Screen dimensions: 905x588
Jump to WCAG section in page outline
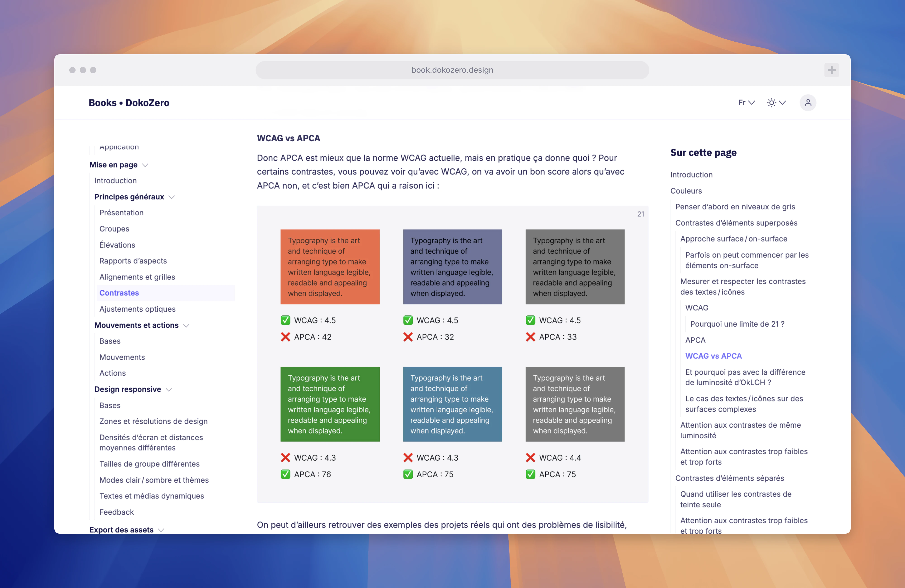point(697,308)
